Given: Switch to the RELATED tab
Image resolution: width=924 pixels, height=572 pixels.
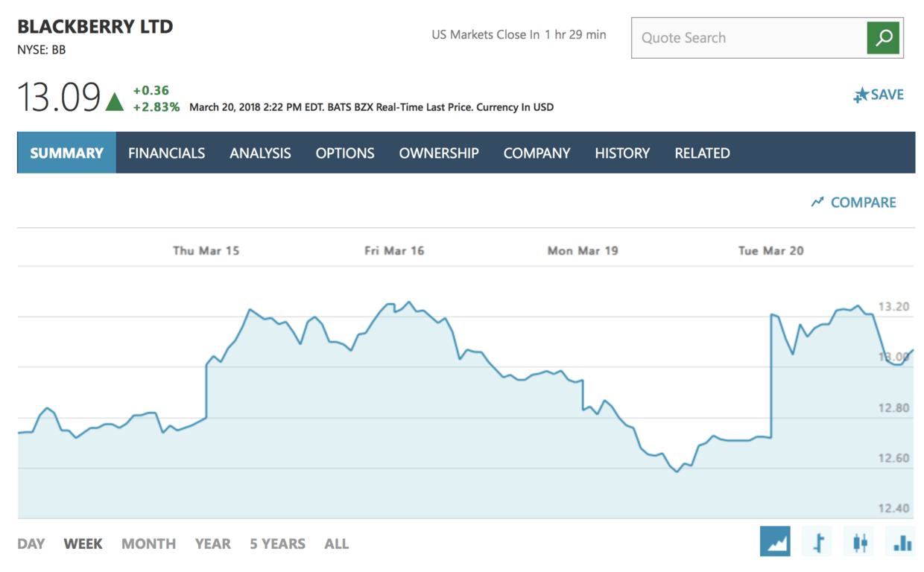Looking at the screenshot, I should (702, 153).
